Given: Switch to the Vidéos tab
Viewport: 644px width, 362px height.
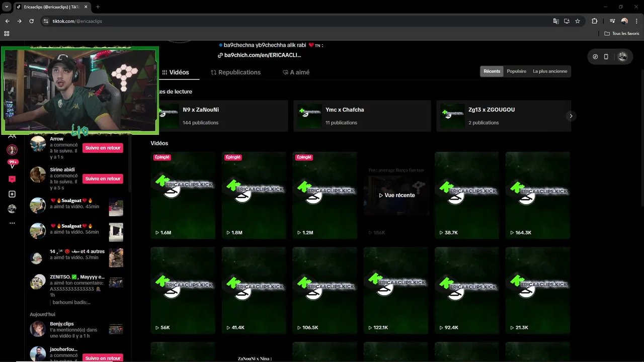Looking at the screenshot, I should [x=176, y=72].
